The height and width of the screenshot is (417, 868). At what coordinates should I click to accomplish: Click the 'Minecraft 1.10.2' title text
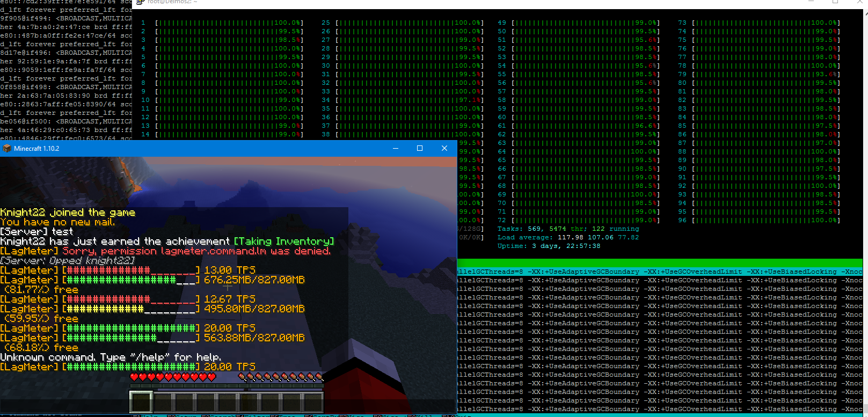[x=37, y=149]
